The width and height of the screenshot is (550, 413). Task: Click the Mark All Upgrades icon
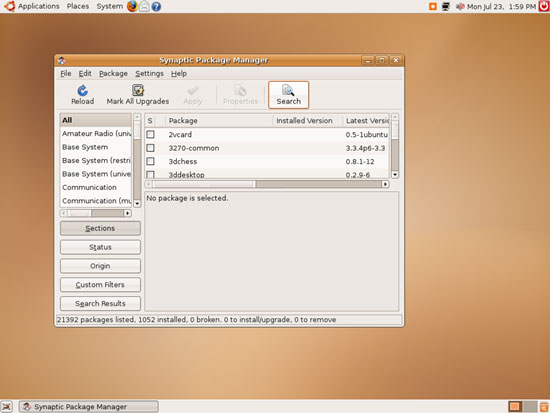138,90
